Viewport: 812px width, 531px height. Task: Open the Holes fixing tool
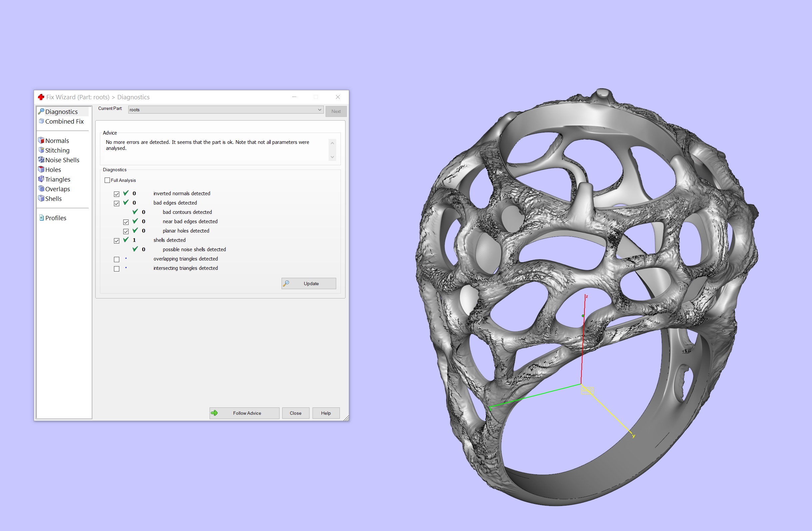tap(53, 169)
